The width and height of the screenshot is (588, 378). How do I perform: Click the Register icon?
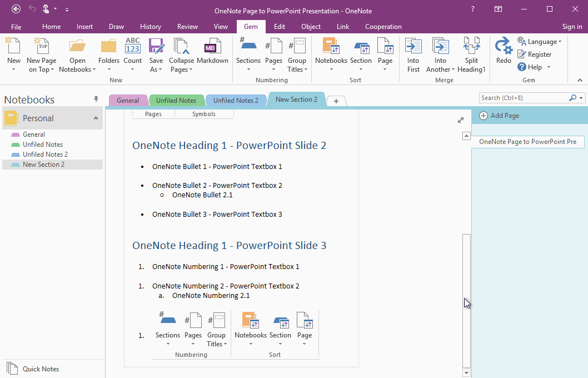click(535, 54)
